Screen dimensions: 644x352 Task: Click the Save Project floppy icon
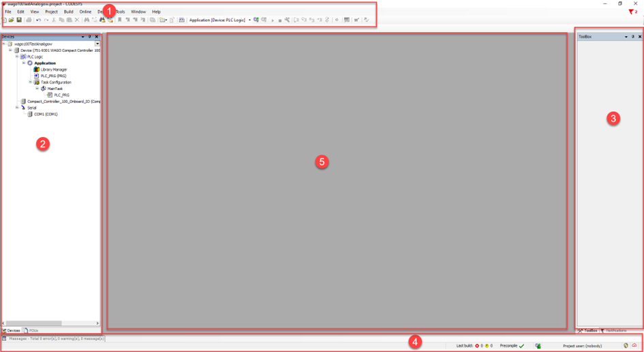point(19,20)
